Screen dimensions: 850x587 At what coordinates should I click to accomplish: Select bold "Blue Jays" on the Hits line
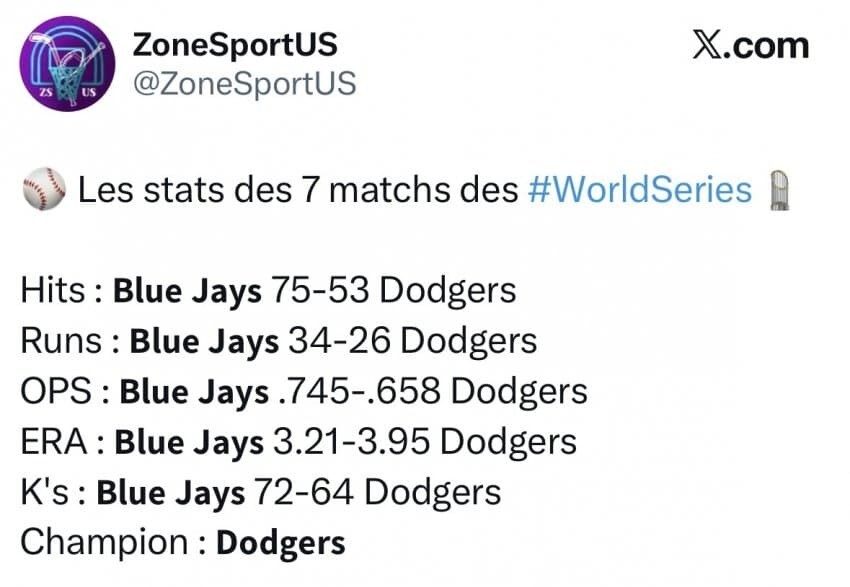point(187,291)
